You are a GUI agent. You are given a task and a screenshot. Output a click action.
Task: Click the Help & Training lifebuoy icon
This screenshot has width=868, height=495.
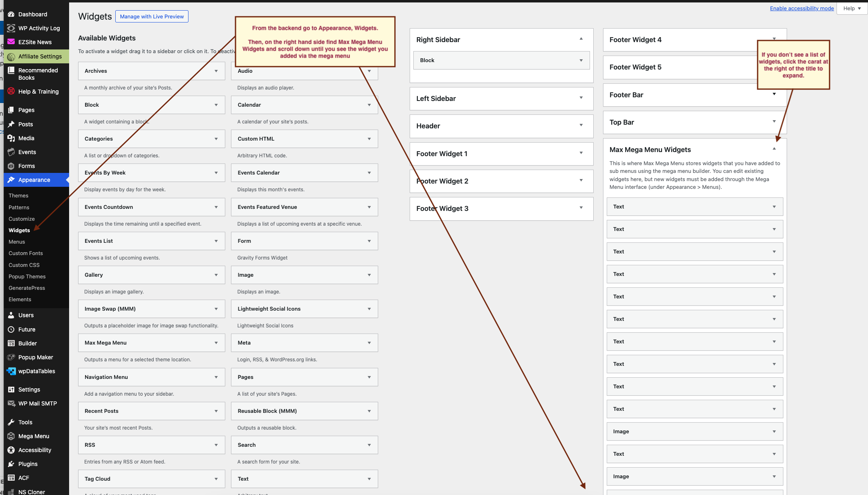coord(11,91)
